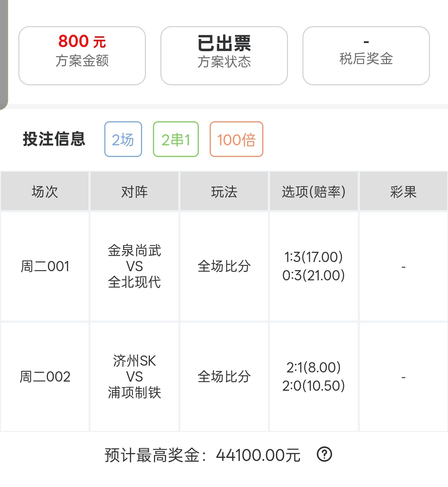Tap the question mark help icon
The image size is (448, 487).
point(324,454)
